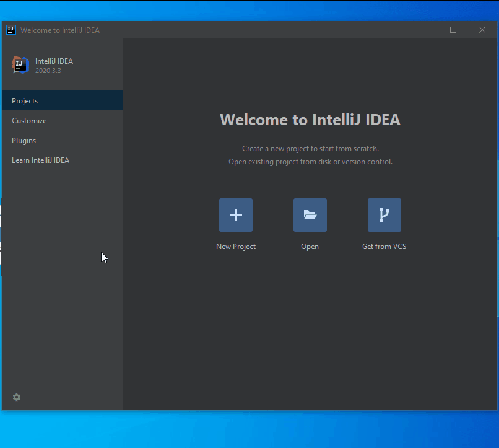Open the Customize tab

coord(29,120)
